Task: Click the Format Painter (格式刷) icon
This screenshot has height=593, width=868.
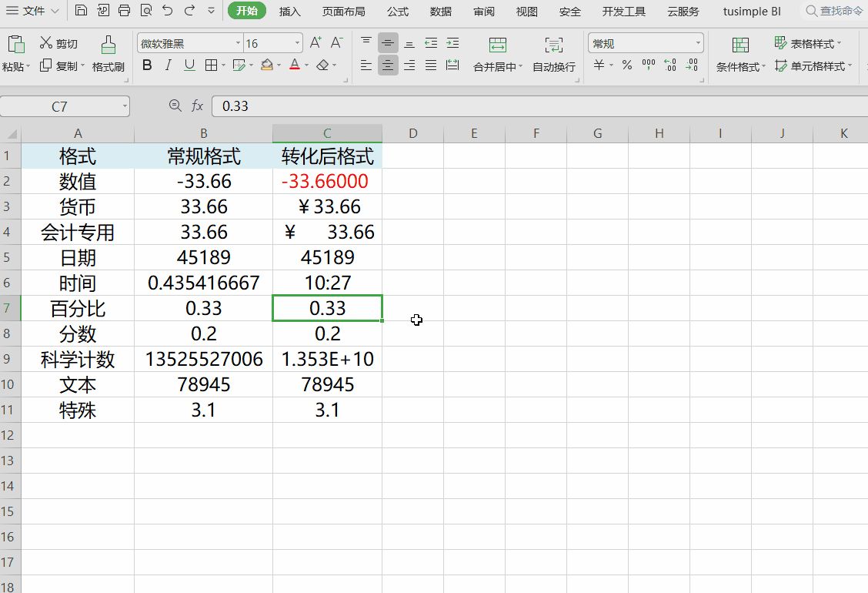Action: [108, 45]
